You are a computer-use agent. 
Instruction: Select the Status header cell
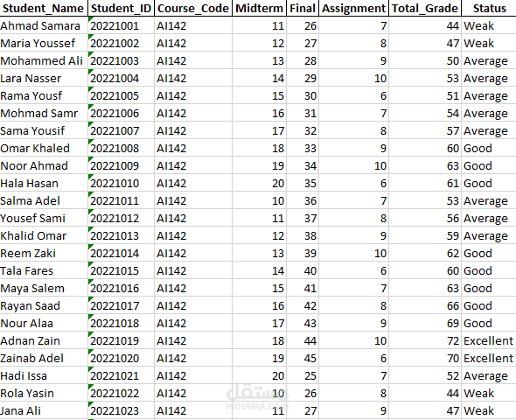point(489,8)
